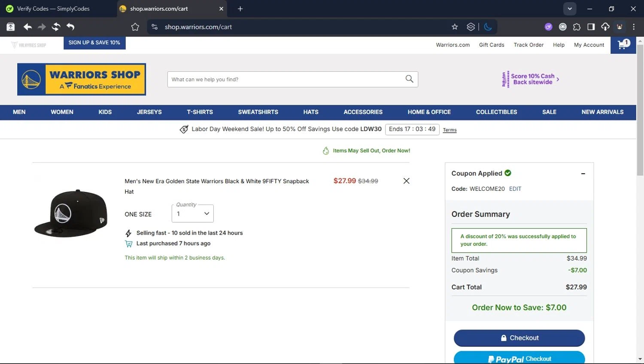Collapse the Coupon Applied section

click(583, 174)
